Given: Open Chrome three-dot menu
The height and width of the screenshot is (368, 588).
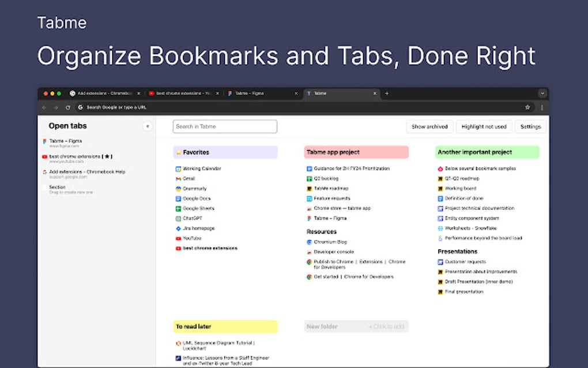Looking at the screenshot, I should pos(542,107).
